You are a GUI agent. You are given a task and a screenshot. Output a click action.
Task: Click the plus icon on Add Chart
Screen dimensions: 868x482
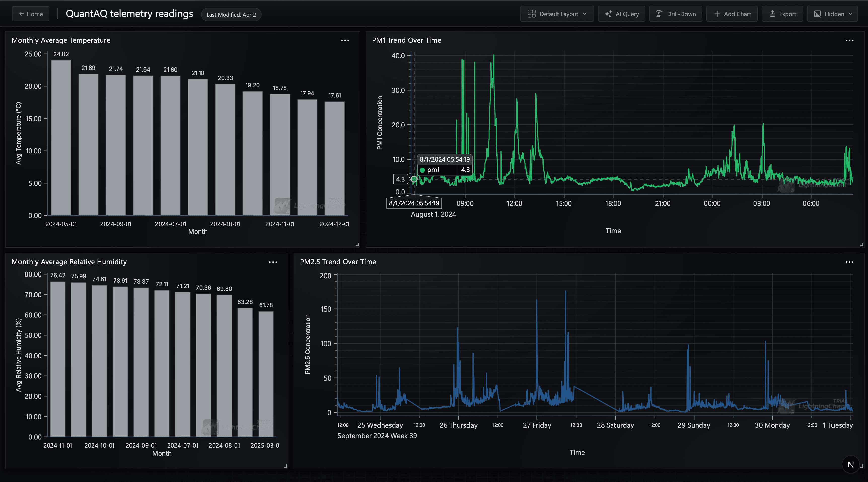(x=717, y=14)
